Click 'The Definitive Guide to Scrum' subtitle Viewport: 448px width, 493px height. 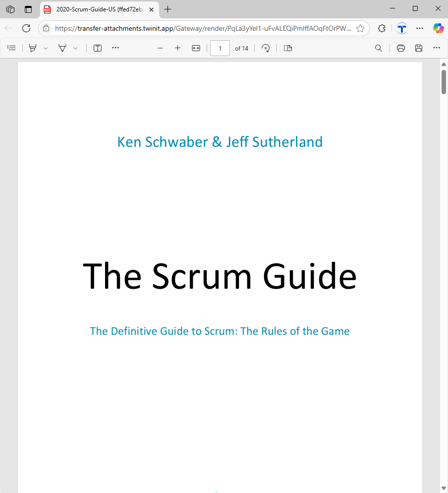coord(220,331)
